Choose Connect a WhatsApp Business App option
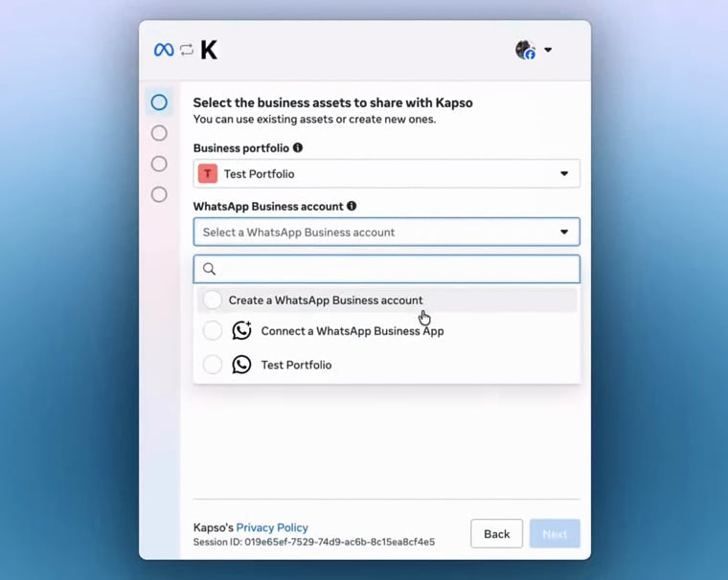 pyautogui.click(x=387, y=331)
